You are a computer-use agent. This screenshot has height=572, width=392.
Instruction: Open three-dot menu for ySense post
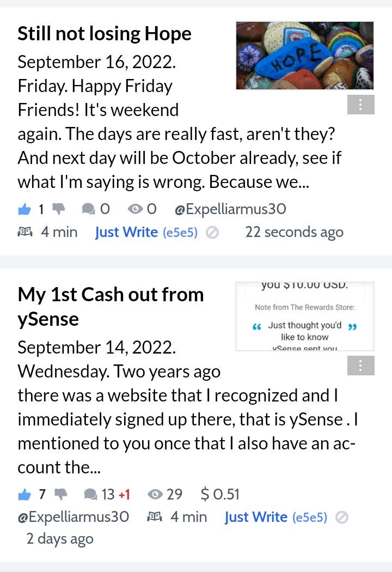pos(360,366)
